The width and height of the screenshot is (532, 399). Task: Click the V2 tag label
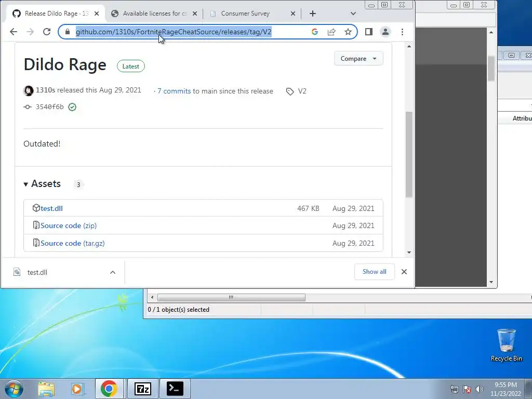point(302,91)
